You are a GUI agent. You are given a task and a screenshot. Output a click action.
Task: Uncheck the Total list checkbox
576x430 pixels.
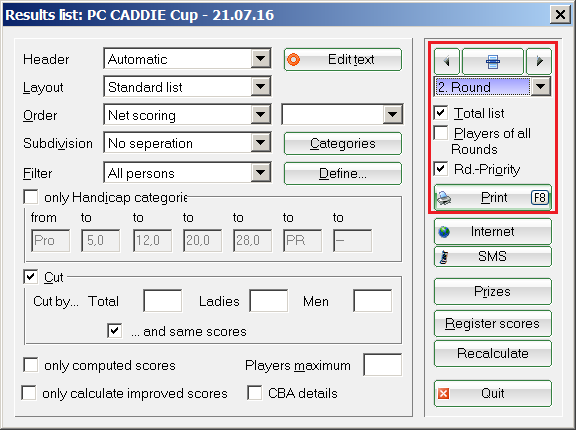441,113
